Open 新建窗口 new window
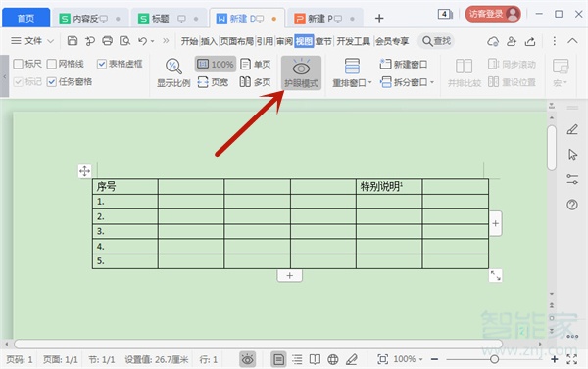Image resolution: width=588 pixels, height=369 pixels. [404, 64]
